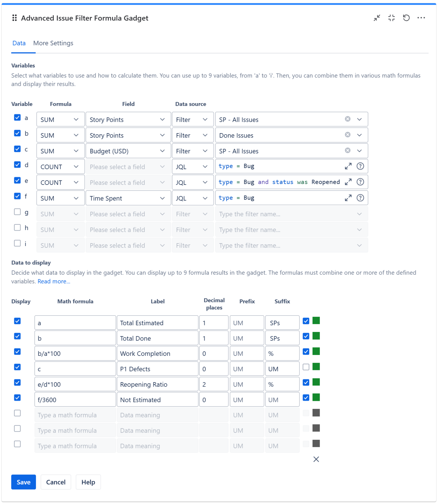Screen dimensions: 438x504
Task: Expand the JQL editor for variable e
Action: click(x=348, y=182)
